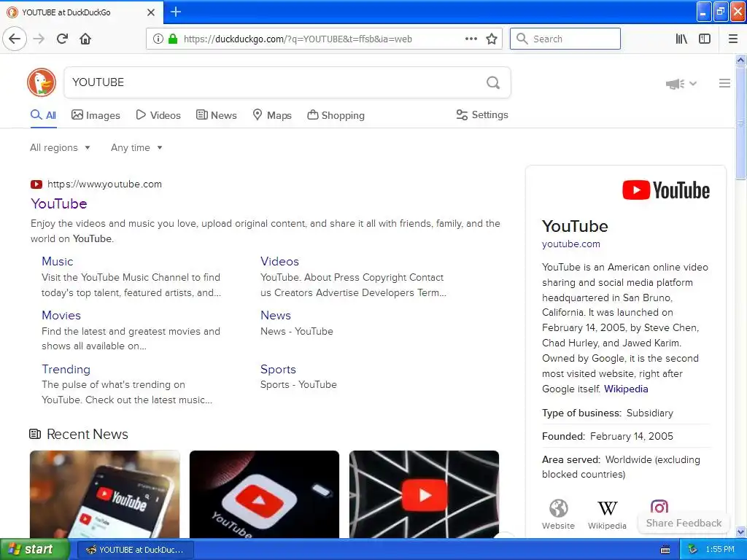
Task: Expand the Any time filter
Action: pyautogui.click(x=136, y=147)
